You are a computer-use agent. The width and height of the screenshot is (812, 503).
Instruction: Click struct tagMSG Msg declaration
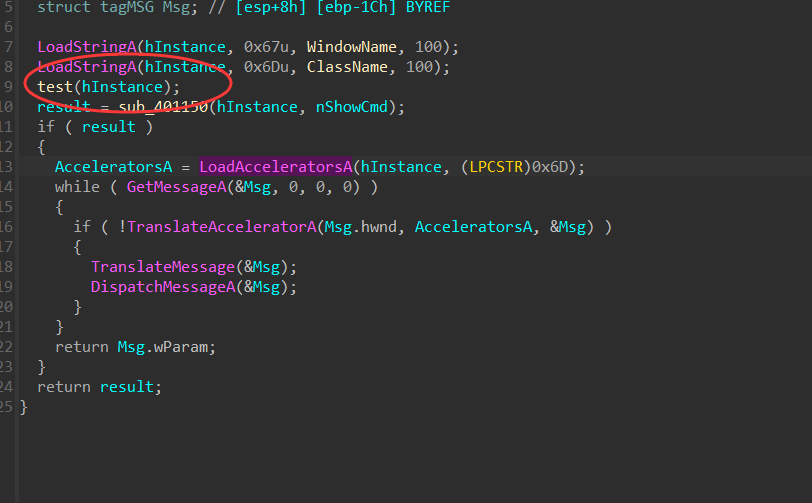118,7
